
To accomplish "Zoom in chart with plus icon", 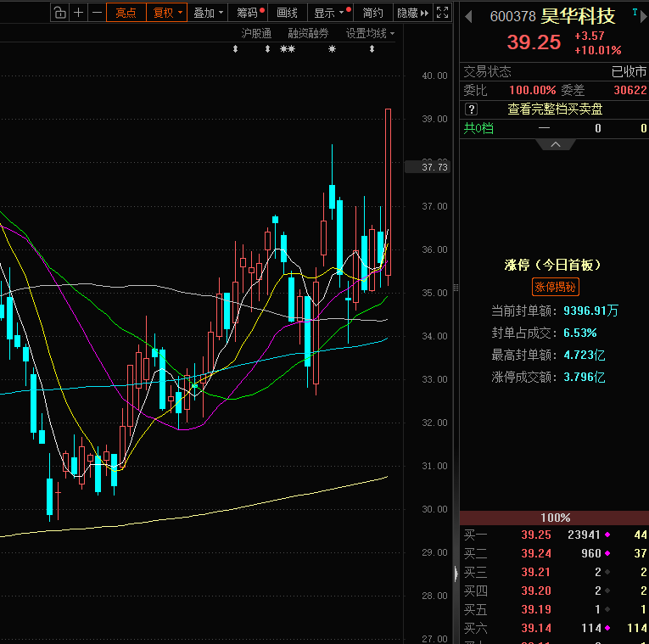I will coord(78,13).
